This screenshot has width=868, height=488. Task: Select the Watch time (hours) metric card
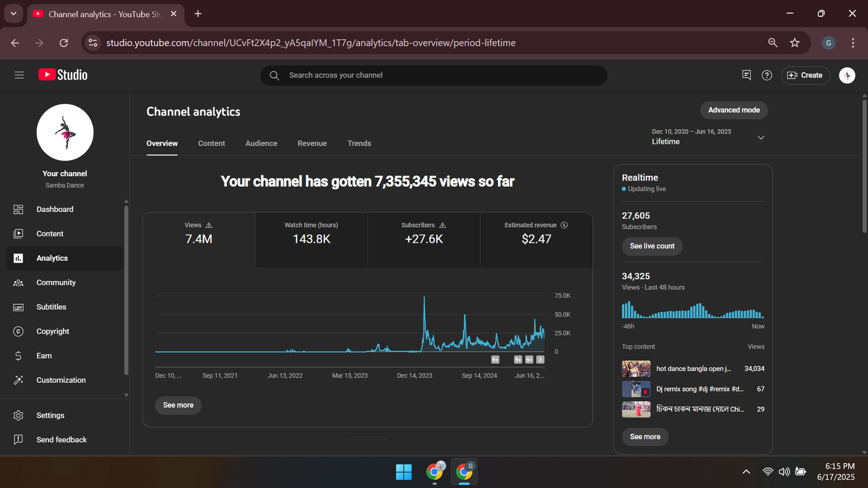[311, 240]
